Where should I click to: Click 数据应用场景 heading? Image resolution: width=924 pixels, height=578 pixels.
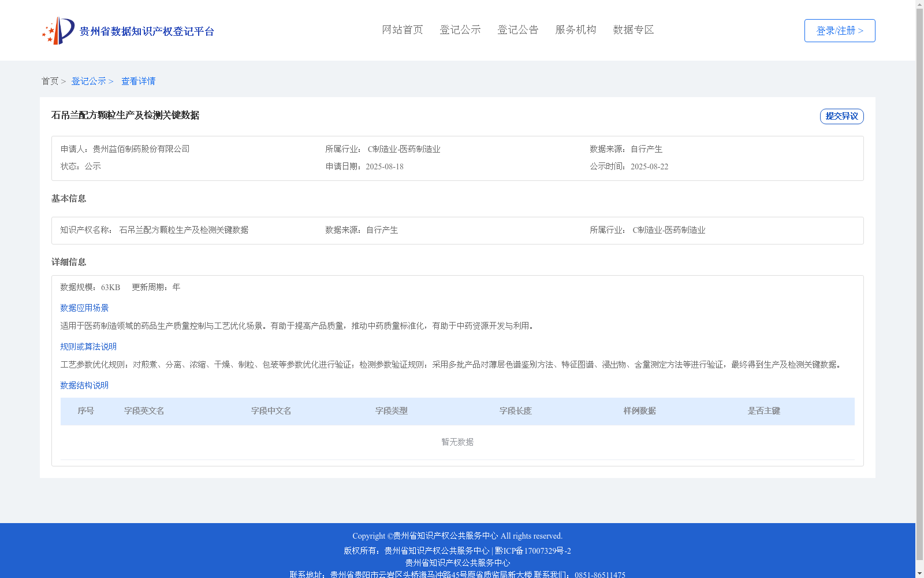(84, 308)
